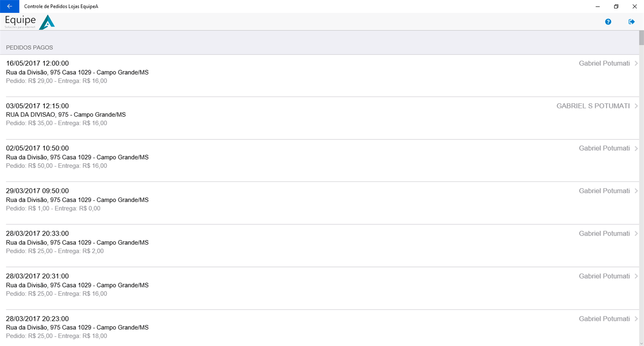Expand chevron for 16/05/2017 12:00:00 order

636,63
